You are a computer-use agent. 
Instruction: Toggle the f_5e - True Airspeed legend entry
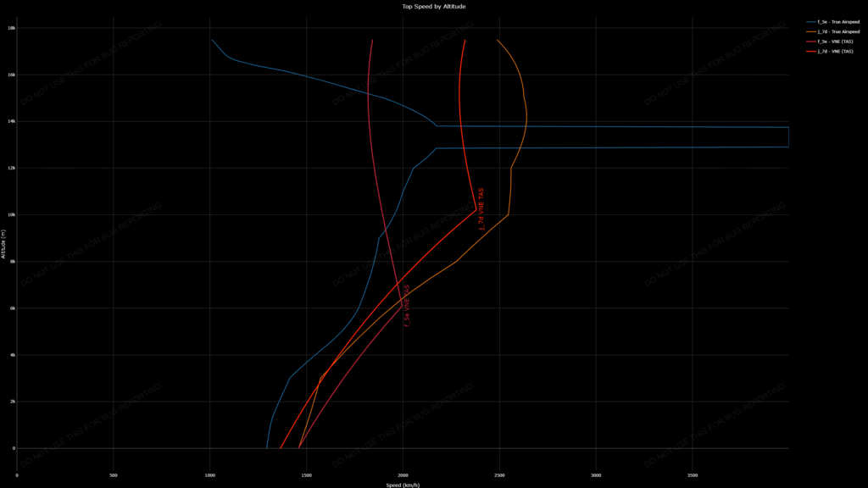837,21
